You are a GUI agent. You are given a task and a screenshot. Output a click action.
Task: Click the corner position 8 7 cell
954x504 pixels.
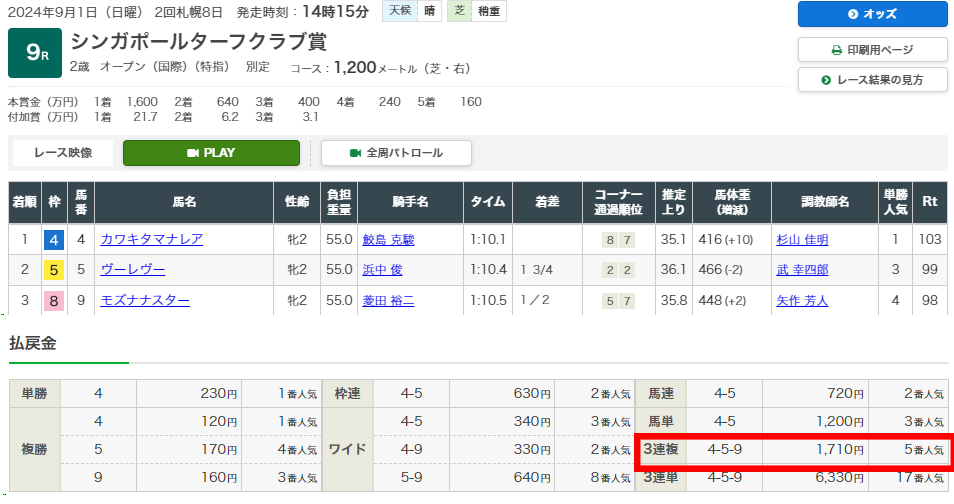pyautogui.click(x=619, y=240)
